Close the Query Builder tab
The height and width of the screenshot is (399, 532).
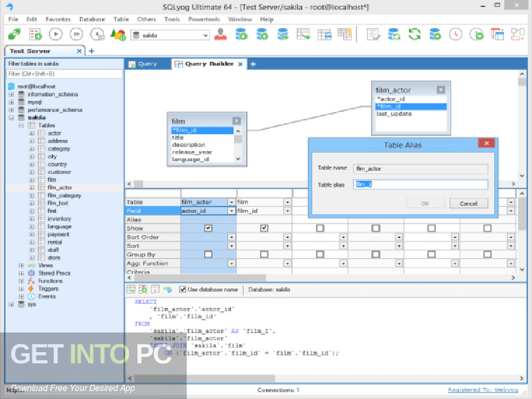tap(240, 64)
